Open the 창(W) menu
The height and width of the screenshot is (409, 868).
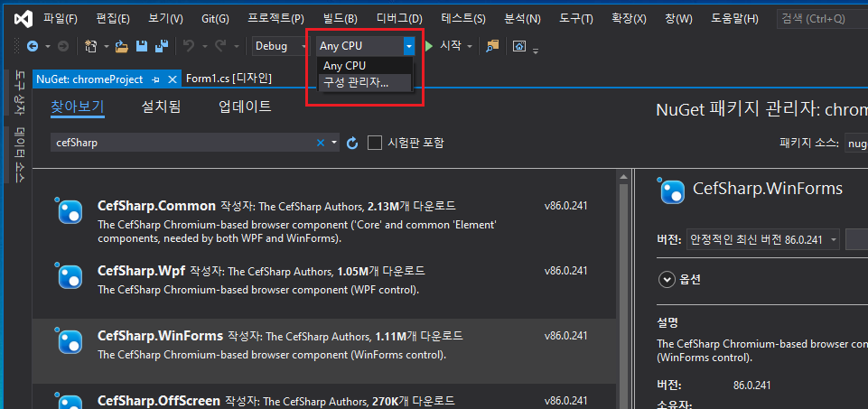678,19
